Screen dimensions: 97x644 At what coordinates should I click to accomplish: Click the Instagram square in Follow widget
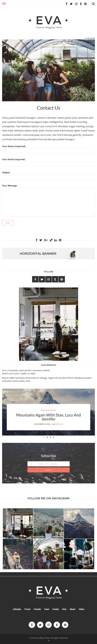click(x=48, y=279)
